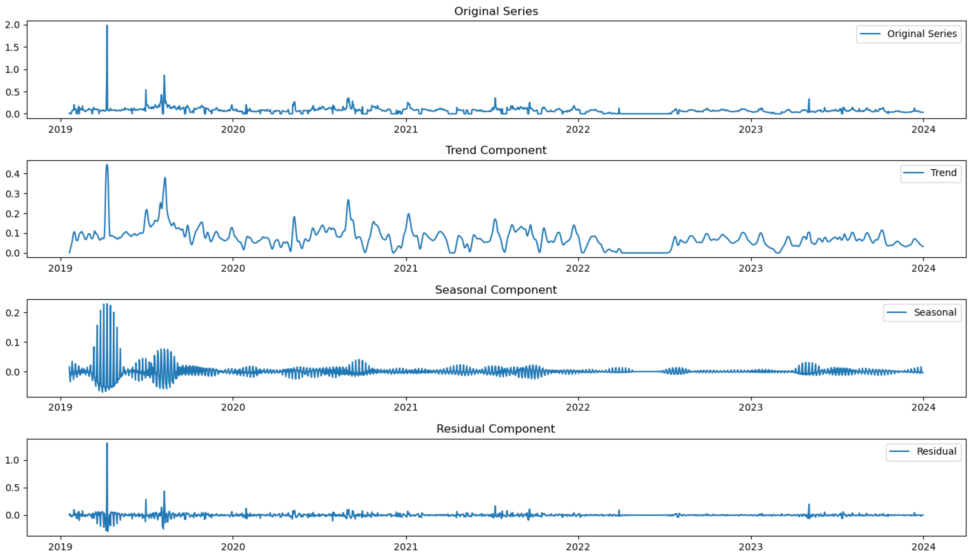Click the 2020 tick label under Residual plot
This screenshot has height=560, width=973.
click(233, 547)
